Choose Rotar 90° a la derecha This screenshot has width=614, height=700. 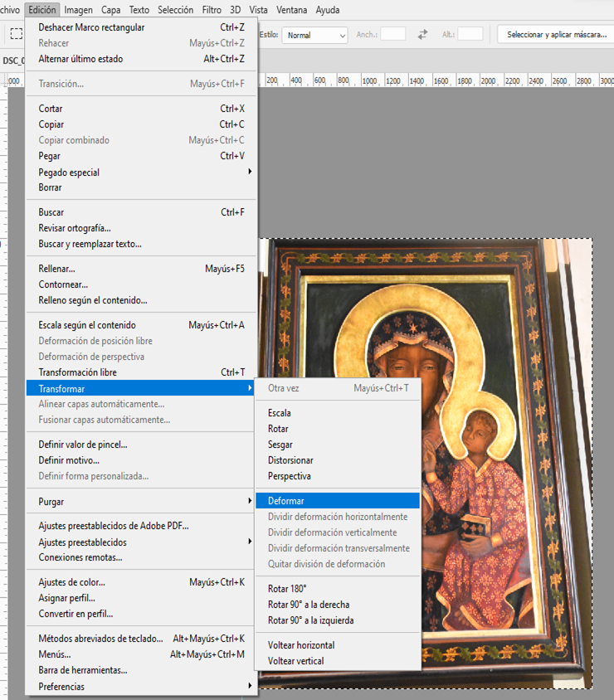click(x=338, y=605)
